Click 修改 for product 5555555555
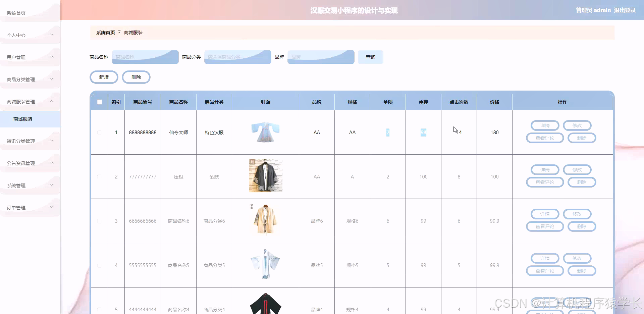 pos(577,258)
